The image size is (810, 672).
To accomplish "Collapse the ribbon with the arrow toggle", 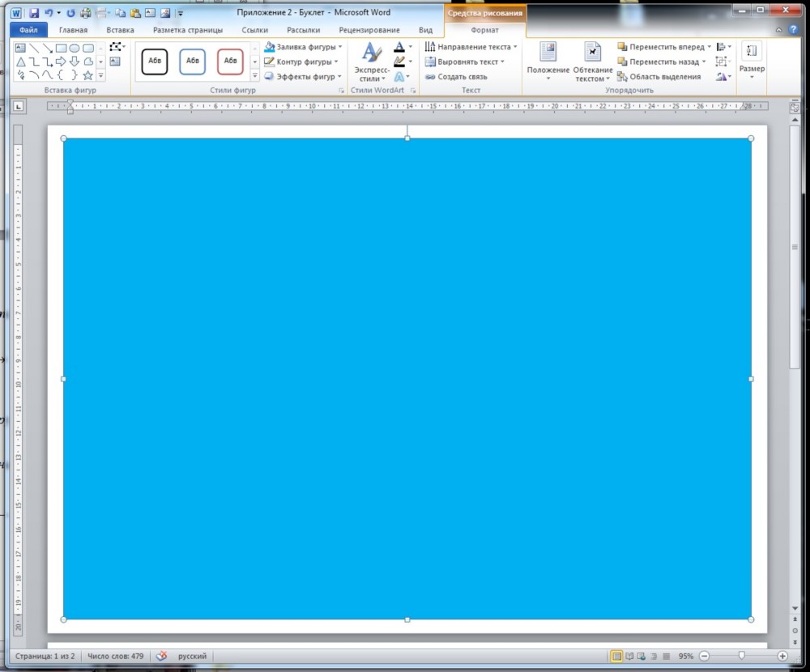I will click(x=779, y=30).
